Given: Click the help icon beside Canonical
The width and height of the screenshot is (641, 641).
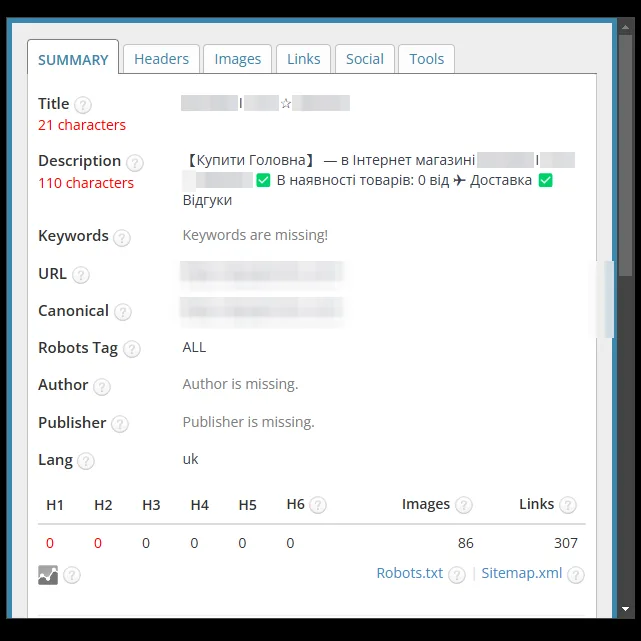Looking at the screenshot, I should coord(123,312).
